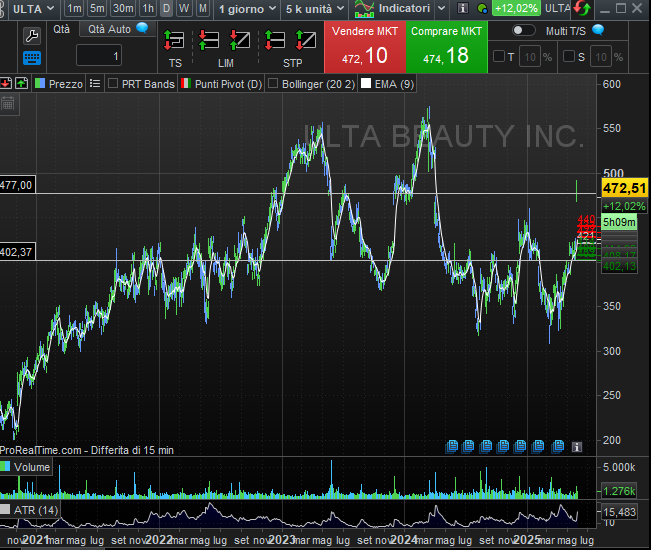Click the Punti Pivot indicator color icon

point(185,84)
